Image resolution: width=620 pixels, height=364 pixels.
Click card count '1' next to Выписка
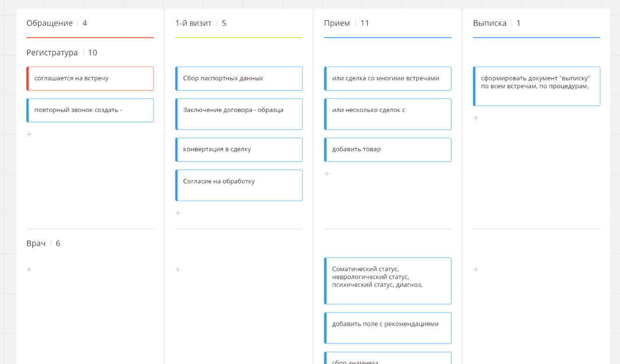519,23
